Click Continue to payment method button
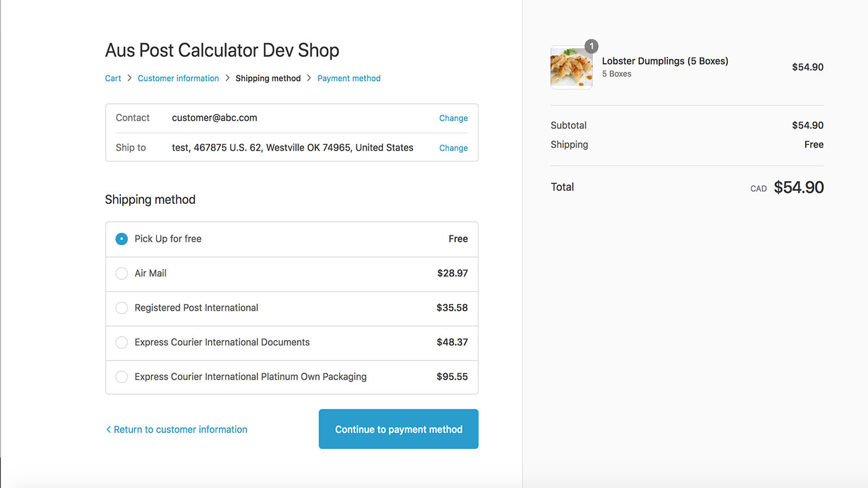868x488 pixels. [398, 429]
